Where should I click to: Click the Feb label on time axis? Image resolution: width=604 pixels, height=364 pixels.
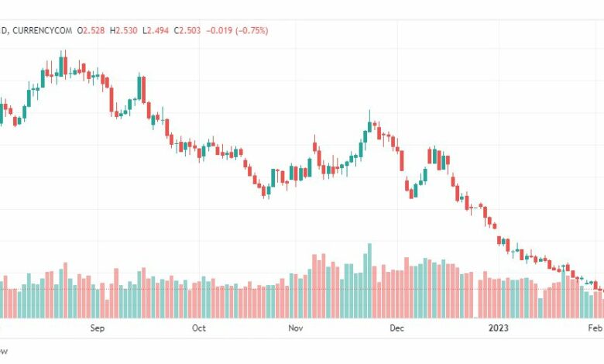[595, 328]
